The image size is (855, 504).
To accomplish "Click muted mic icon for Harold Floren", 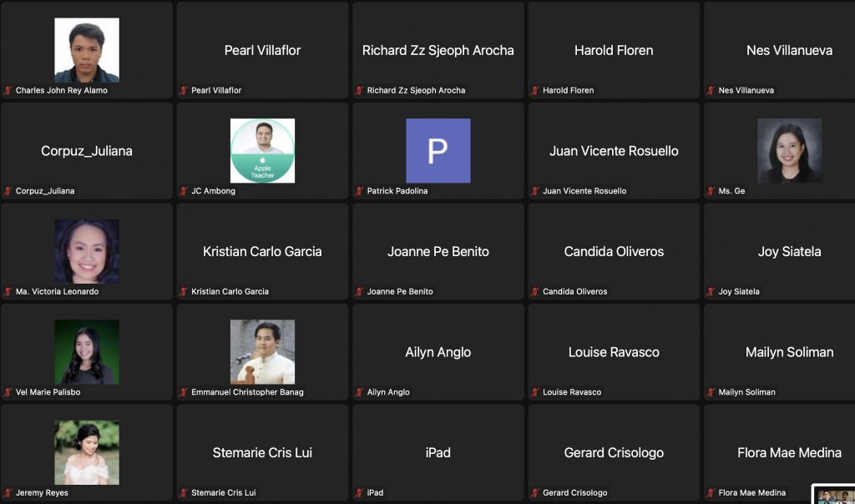I will click(x=535, y=90).
